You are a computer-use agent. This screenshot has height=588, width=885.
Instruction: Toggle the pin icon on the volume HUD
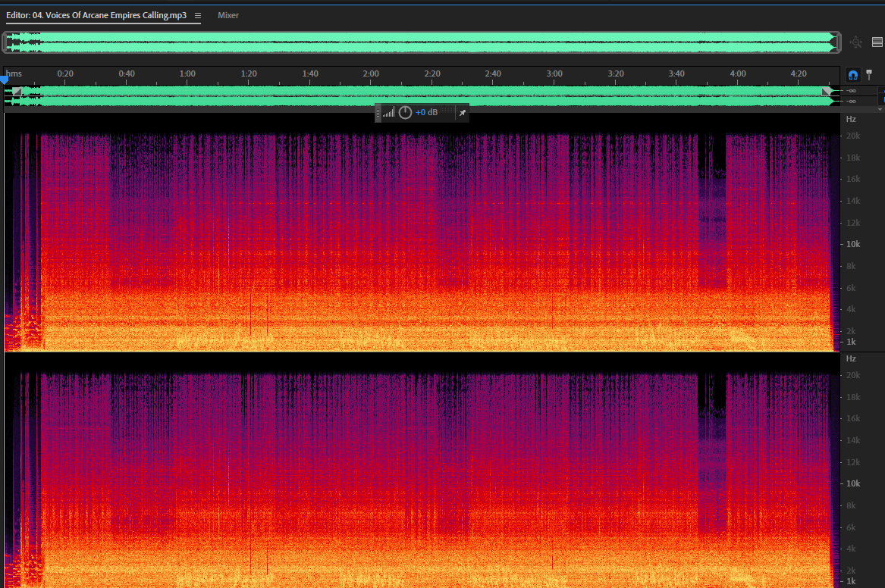point(463,113)
